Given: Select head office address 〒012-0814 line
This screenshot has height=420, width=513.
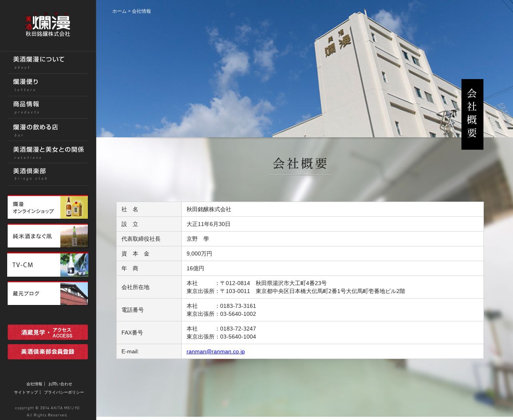Looking at the screenshot, I should pyautogui.click(x=256, y=283).
